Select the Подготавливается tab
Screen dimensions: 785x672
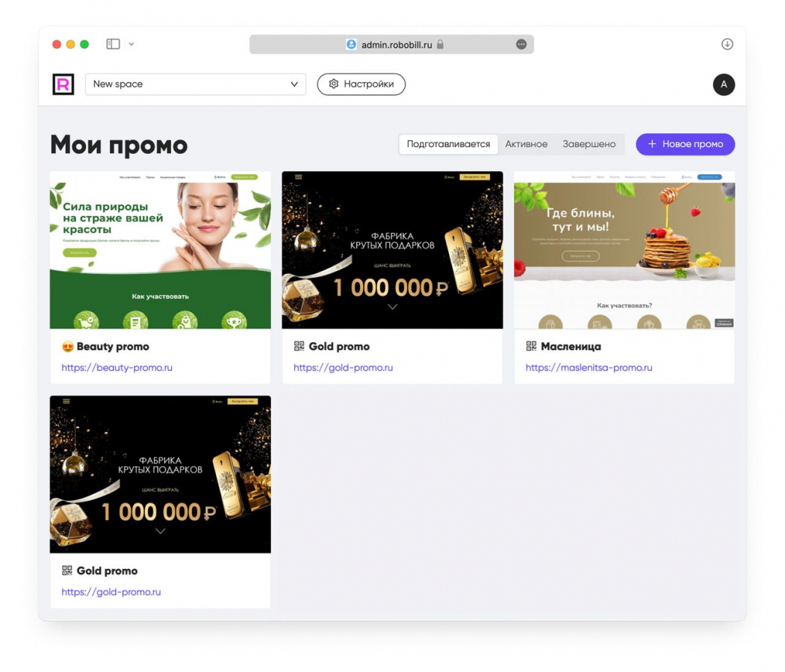[x=448, y=144]
